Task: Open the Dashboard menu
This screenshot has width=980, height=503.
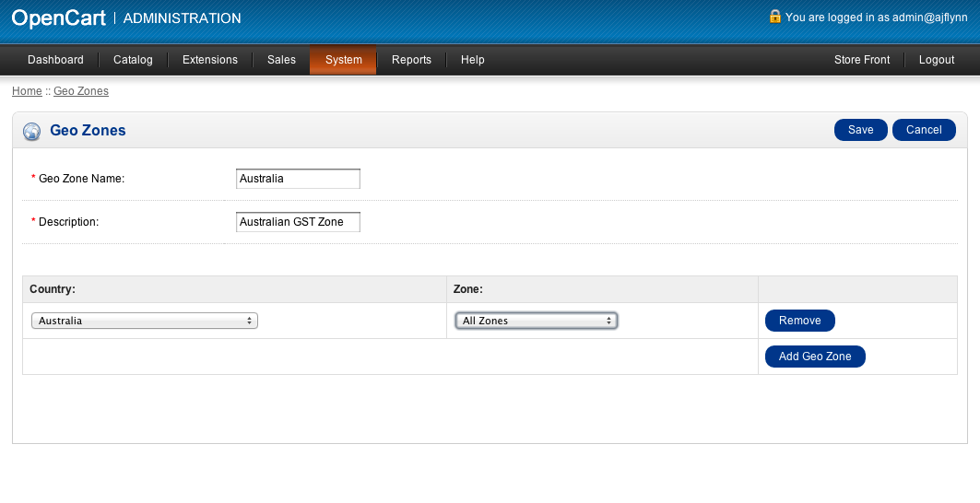Action: pos(55,60)
